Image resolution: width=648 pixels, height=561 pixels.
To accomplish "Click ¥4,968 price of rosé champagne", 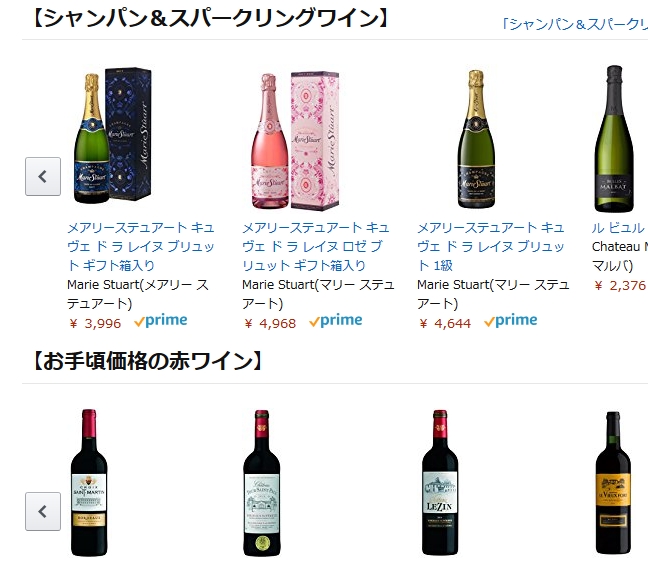I will (270, 323).
